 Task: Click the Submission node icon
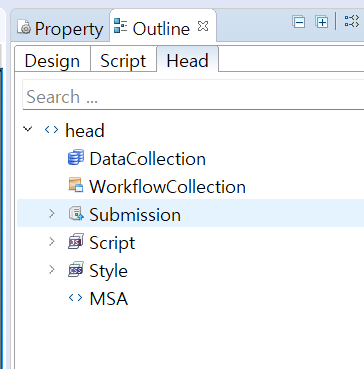point(76,213)
